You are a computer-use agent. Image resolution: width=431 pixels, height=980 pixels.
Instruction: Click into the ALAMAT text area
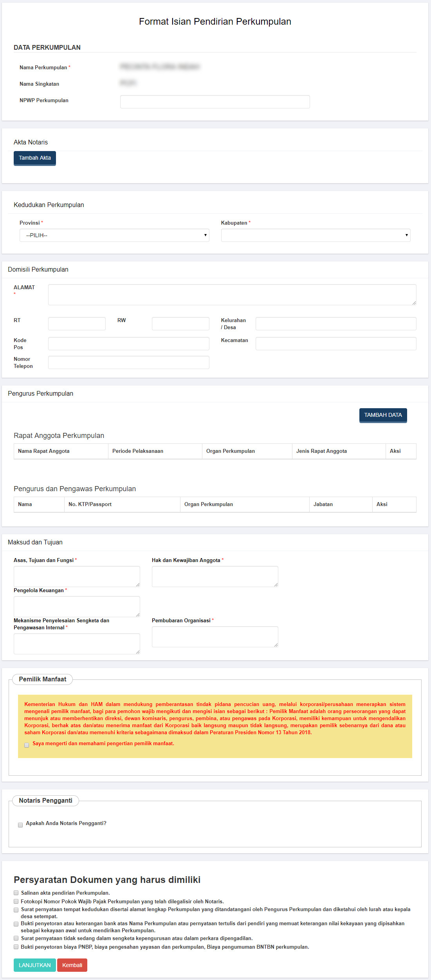pos(232,295)
